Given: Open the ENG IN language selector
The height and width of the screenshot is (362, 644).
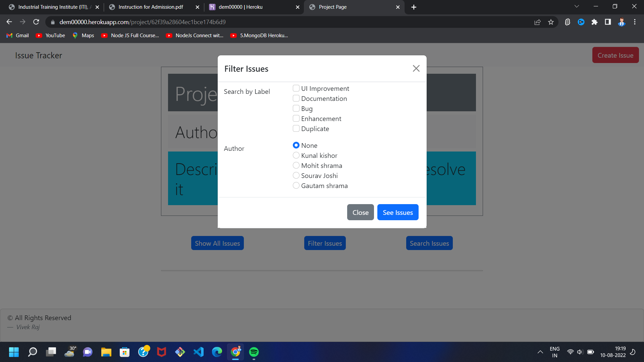Looking at the screenshot, I should 555,352.
